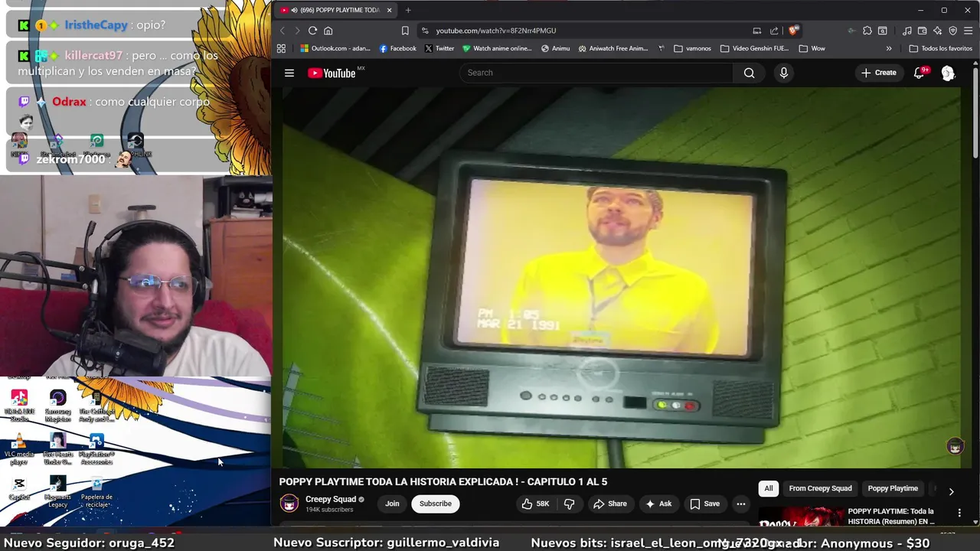Show more filter chips with the arrow
Viewport: 980px width, 551px height.
(x=951, y=491)
